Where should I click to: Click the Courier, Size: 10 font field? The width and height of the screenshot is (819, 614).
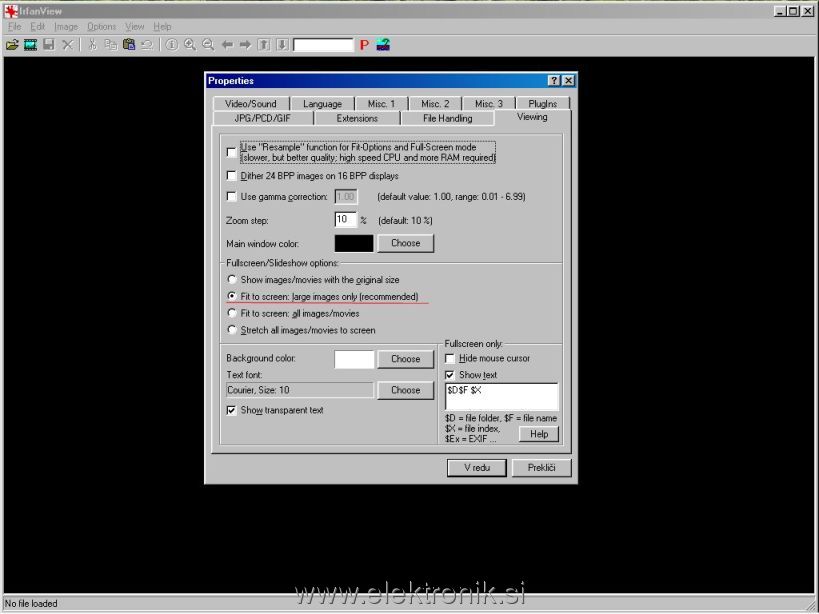point(300,390)
